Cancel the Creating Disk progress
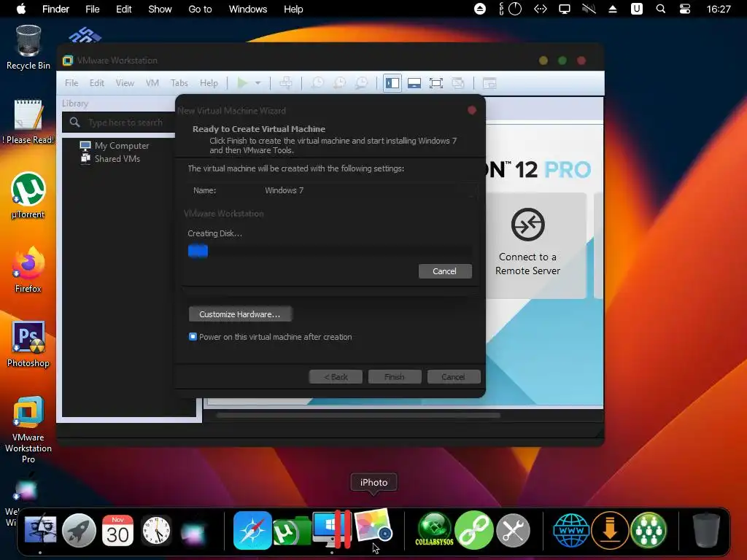This screenshot has width=747, height=560. click(x=445, y=271)
